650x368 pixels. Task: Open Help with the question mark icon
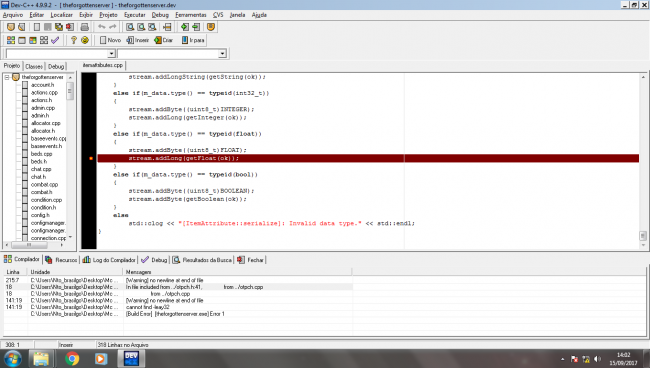[x=73, y=40]
